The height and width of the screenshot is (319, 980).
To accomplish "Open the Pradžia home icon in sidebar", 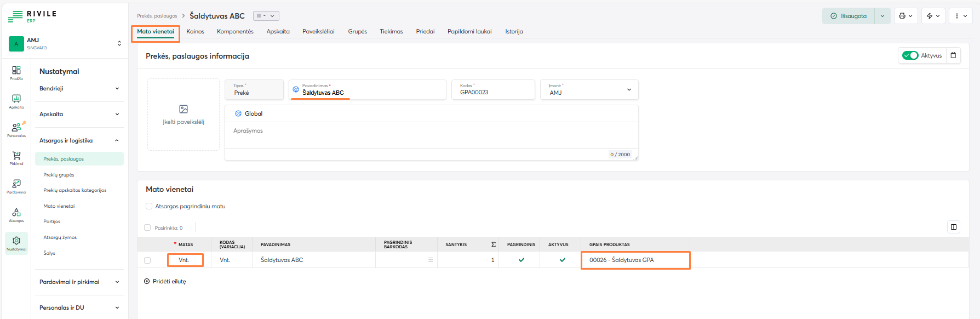I will [x=16, y=72].
